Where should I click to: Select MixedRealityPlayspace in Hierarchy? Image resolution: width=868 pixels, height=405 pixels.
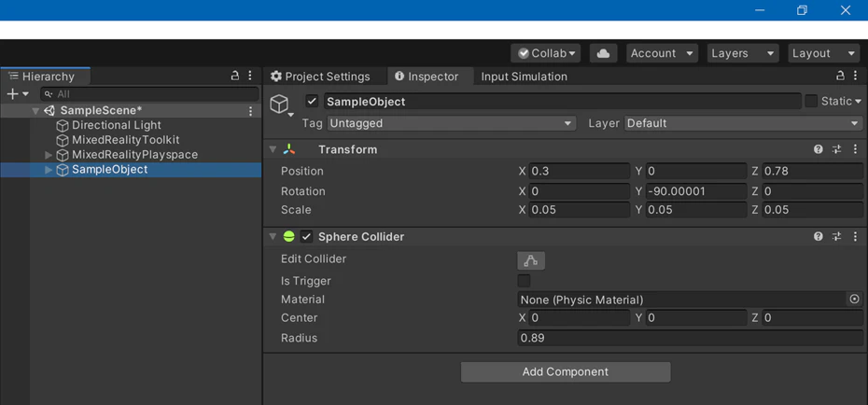134,155
